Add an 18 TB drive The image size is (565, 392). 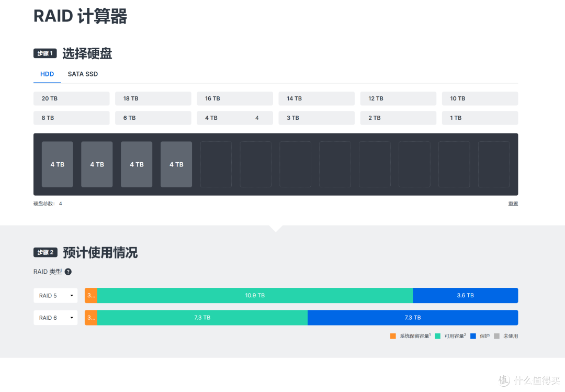(153, 98)
